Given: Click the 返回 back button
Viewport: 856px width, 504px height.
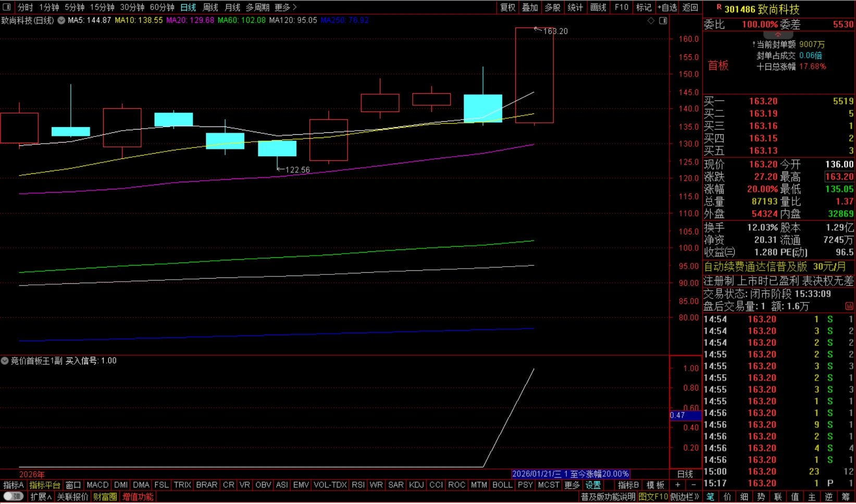Looking at the screenshot, I should (690, 7).
